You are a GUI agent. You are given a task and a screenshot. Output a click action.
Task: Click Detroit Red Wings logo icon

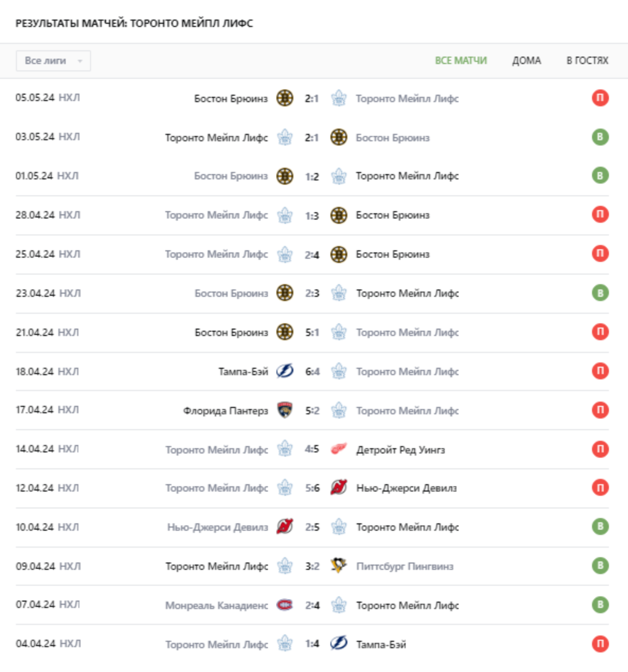[x=339, y=450]
